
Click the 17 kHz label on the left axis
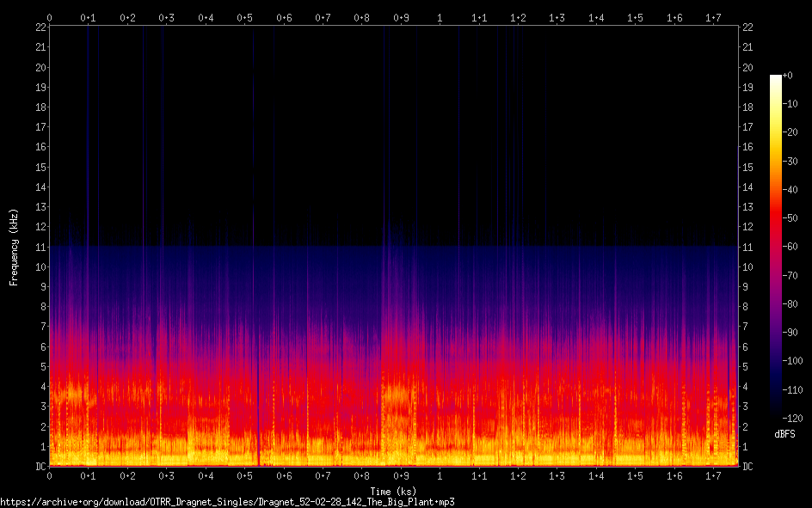[39, 127]
